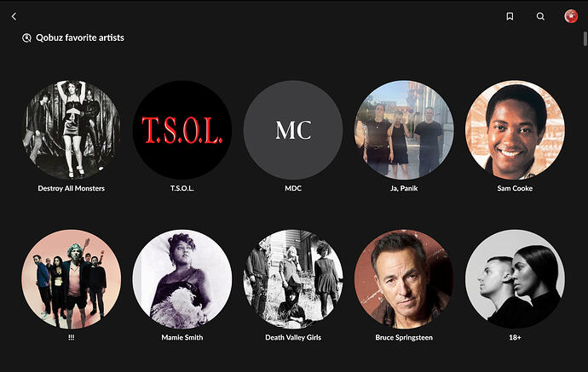The image size is (588, 372).
Task: Open Destroy All Monsters artist photo
Action: pos(72,130)
